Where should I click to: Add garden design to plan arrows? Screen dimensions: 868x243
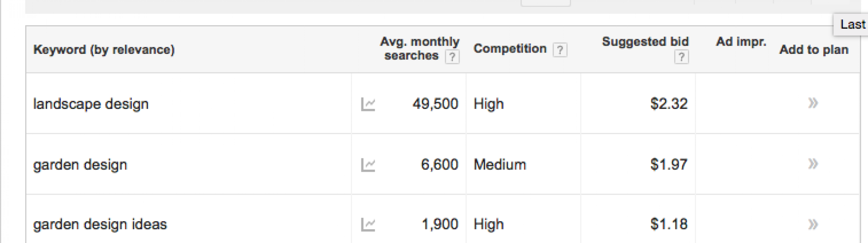point(813,164)
